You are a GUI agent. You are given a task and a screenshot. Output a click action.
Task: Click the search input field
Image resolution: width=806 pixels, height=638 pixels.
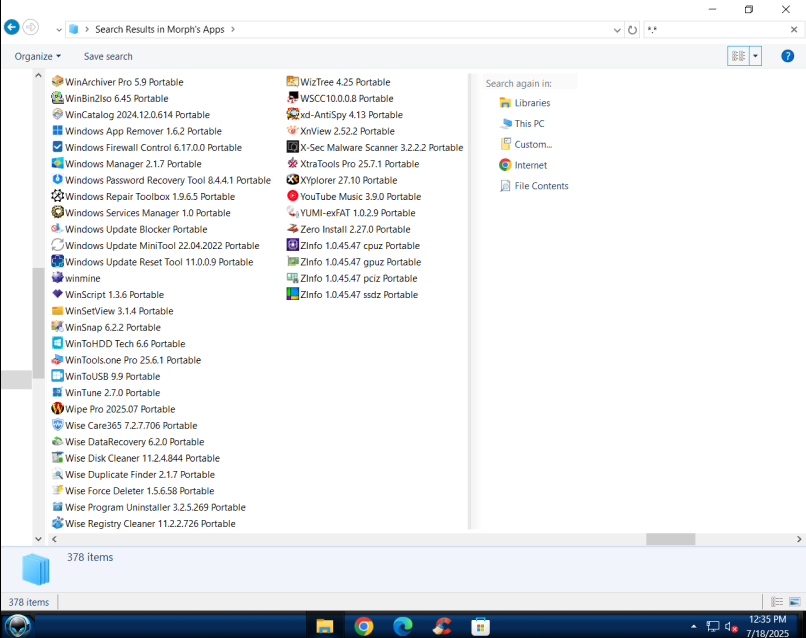(715, 30)
